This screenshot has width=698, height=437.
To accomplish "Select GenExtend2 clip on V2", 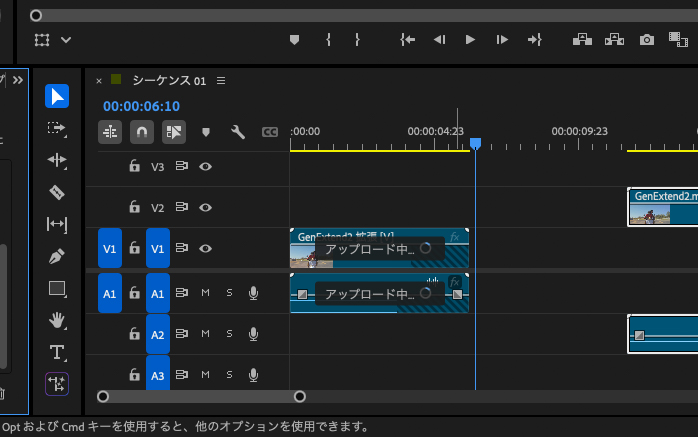I will click(x=662, y=207).
